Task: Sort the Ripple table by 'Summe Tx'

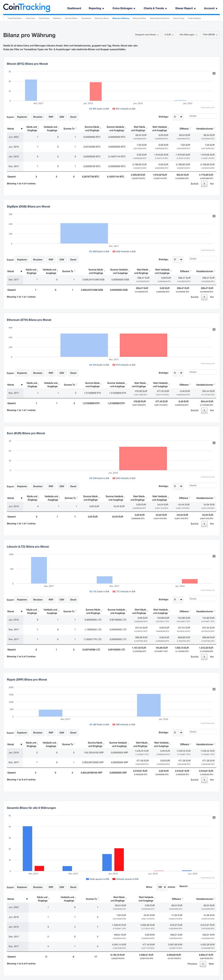Action: click(68, 744)
